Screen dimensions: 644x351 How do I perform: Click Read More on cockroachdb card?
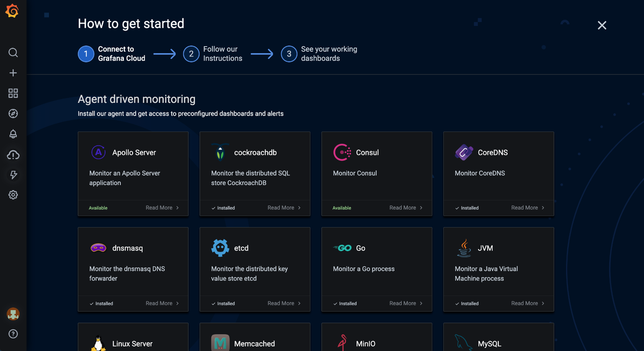click(x=284, y=208)
